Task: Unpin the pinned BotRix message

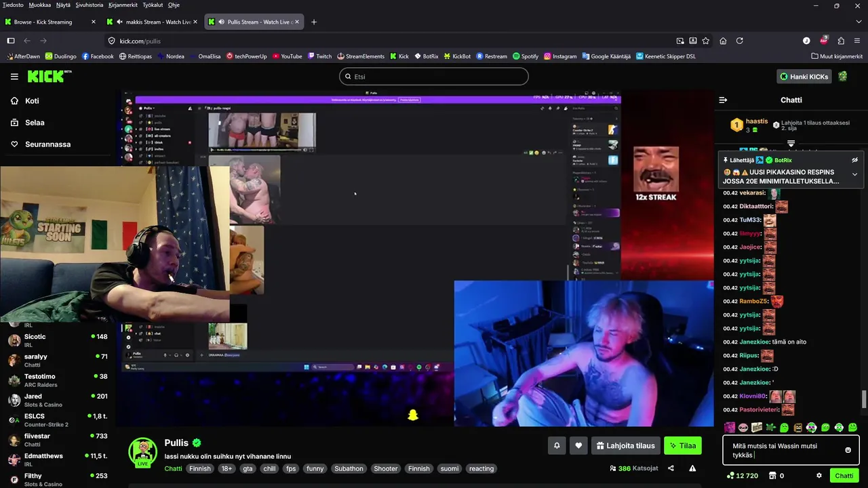Action: pos(854,160)
